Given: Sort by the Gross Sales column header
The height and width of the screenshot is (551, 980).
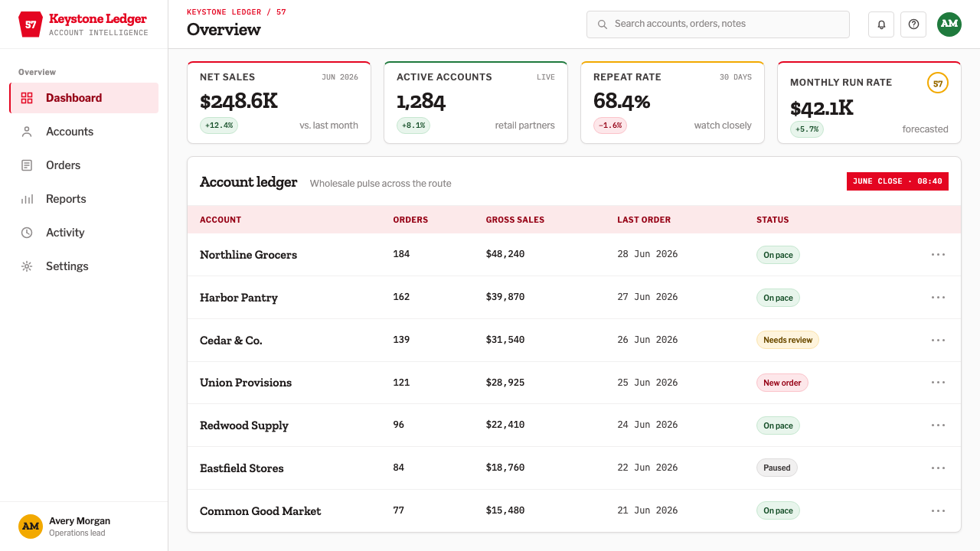Looking at the screenshot, I should pyautogui.click(x=515, y=220).
